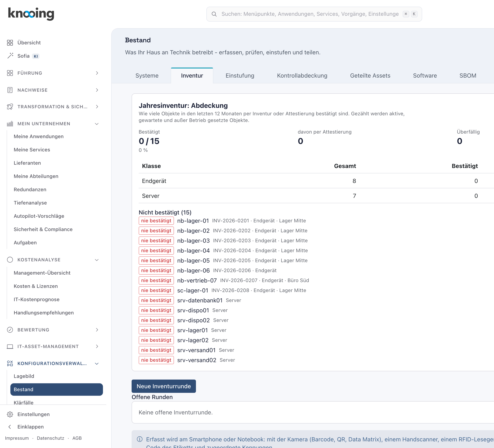This screenshot has width=494, height=448.
Task: Open the Impressum link
Action: point(17,438)
